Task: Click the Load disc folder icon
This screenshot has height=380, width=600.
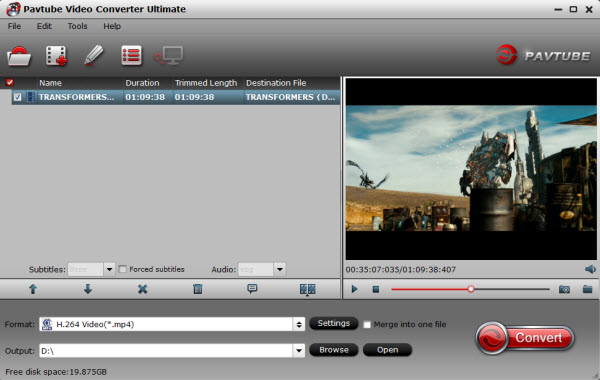Action: (x=19, y=56)
